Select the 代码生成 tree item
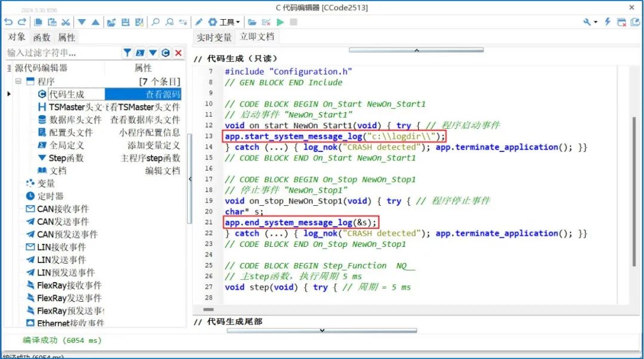Viewport: 644px width, 359px height. [x=66, y=94]
